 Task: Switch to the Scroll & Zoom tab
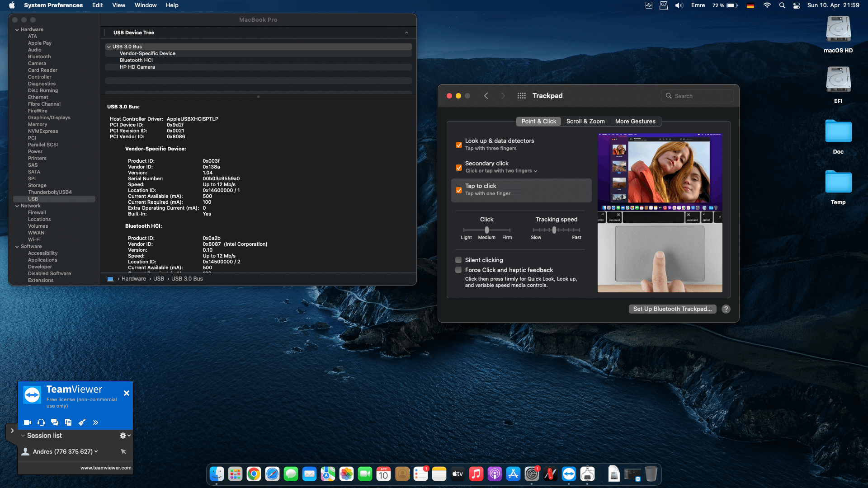[585, 121]
